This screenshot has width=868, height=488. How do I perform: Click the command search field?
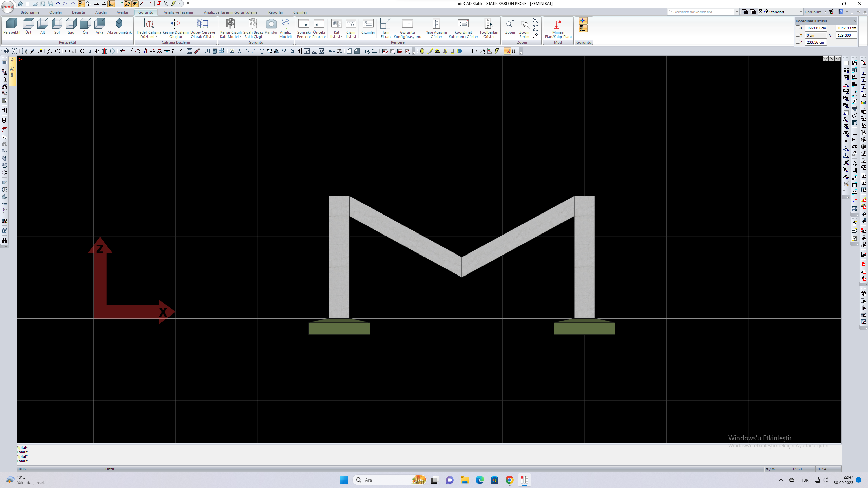click(701, 12)
